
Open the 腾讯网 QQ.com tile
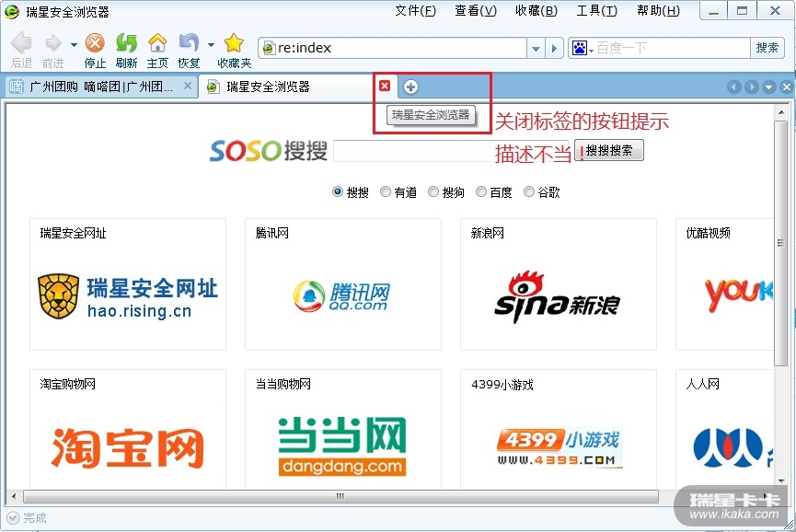(343, 284)
